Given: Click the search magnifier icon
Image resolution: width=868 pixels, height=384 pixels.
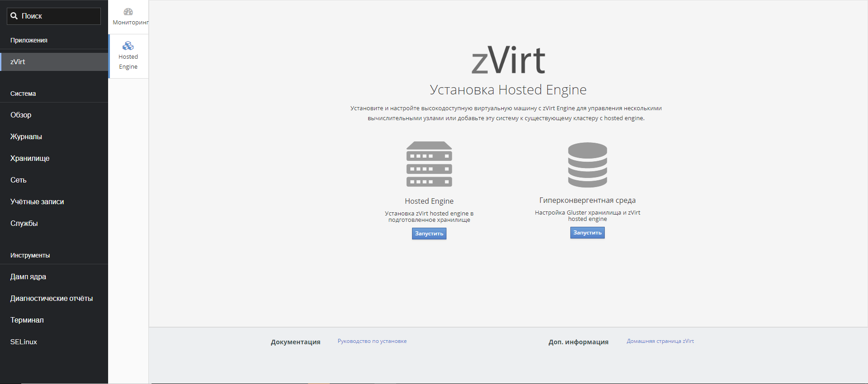Looking at the screenshot, I should 14,16.
